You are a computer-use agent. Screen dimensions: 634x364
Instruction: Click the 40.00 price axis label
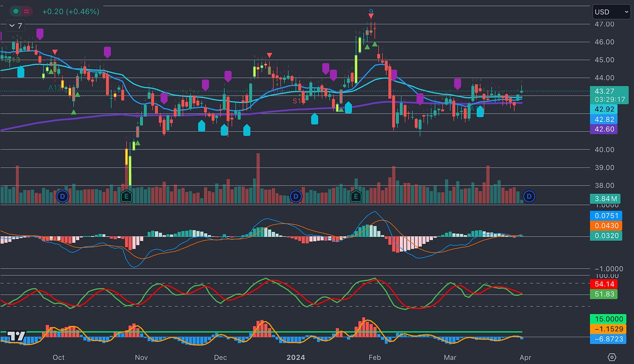click(x=604, y=149)
